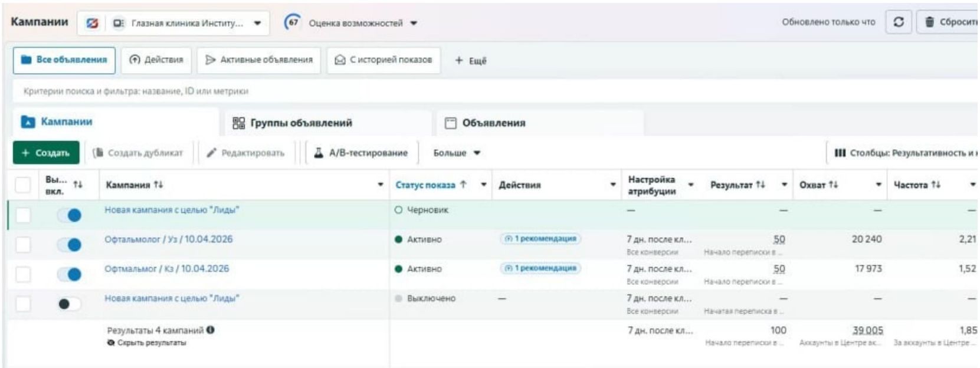Open campaign Офтальмолог / Уз / 10.04.2026
Image resolution: width=980 pixels, height=368 pixels.
click(x=169, y=239)
